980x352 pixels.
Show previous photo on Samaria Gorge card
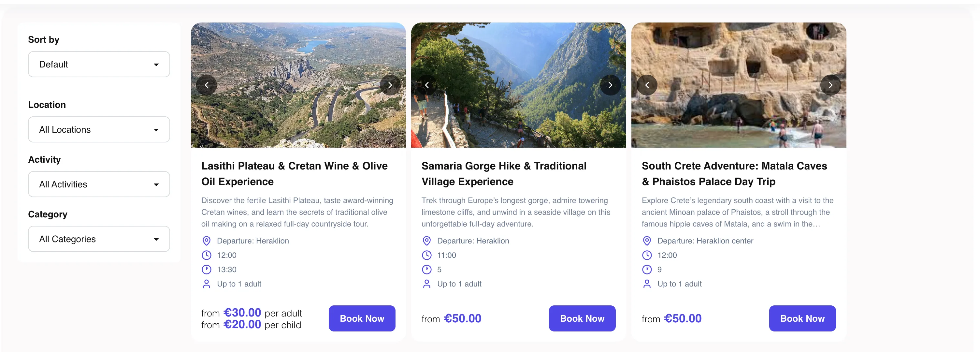coord(426,85)
